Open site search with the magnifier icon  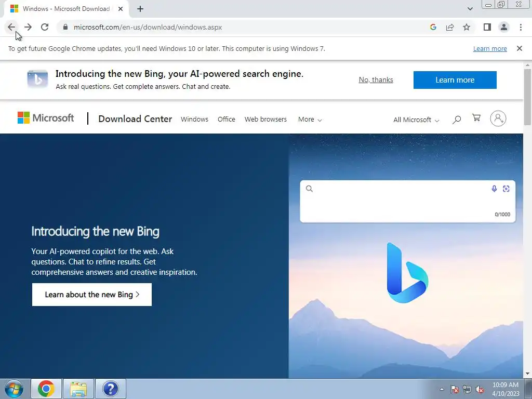[457, 119]
